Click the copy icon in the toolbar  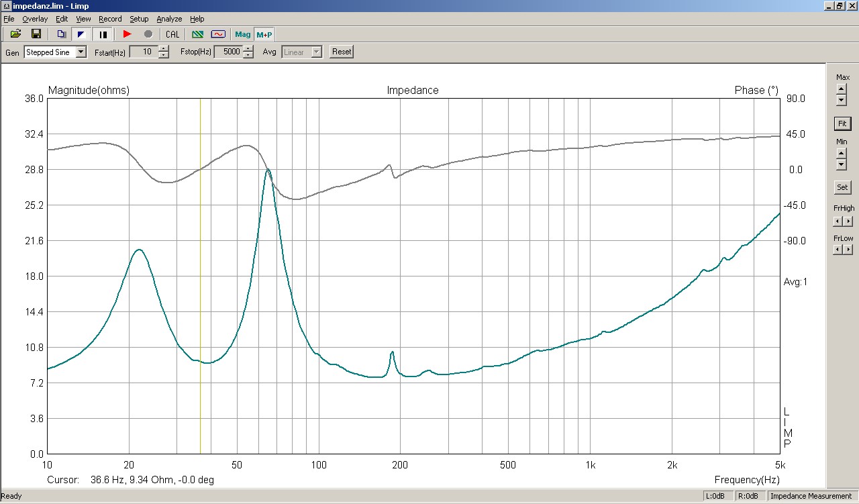click(x=61, y=34)
